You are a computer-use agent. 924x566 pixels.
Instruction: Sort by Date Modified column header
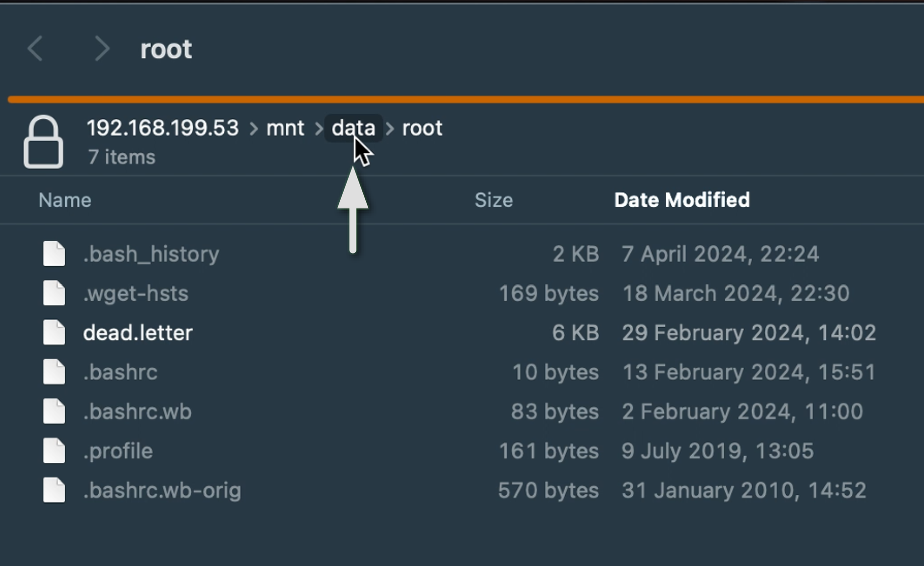click(681, 200)
